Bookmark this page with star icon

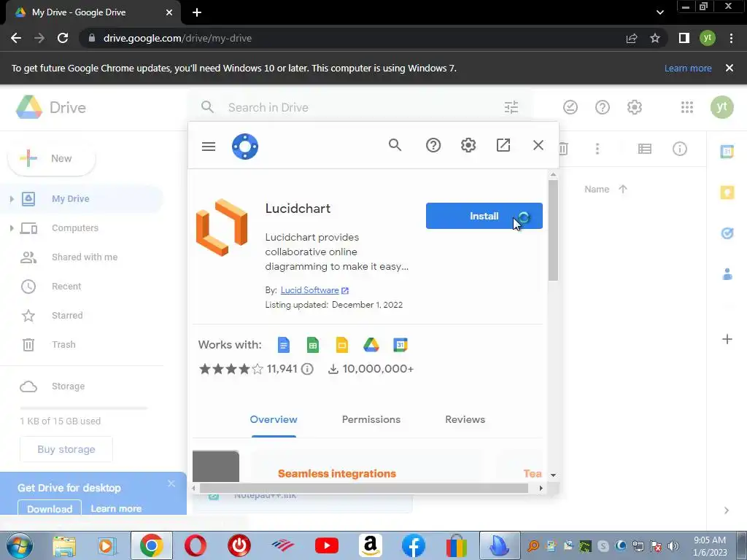[x=655, y=38]
